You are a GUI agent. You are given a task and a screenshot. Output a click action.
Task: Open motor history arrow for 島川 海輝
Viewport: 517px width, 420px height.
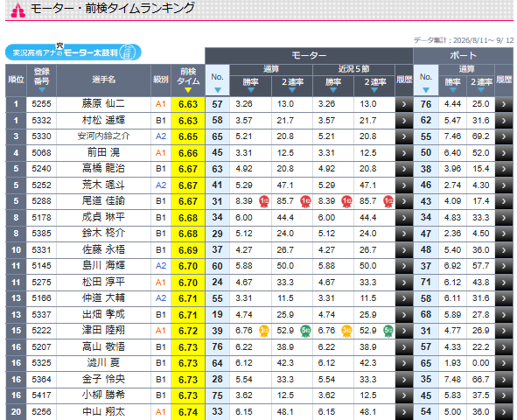pos(404,266)
